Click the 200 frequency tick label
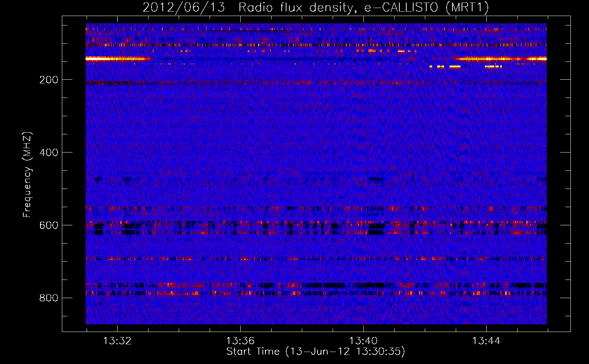 [x=49, y=80]
